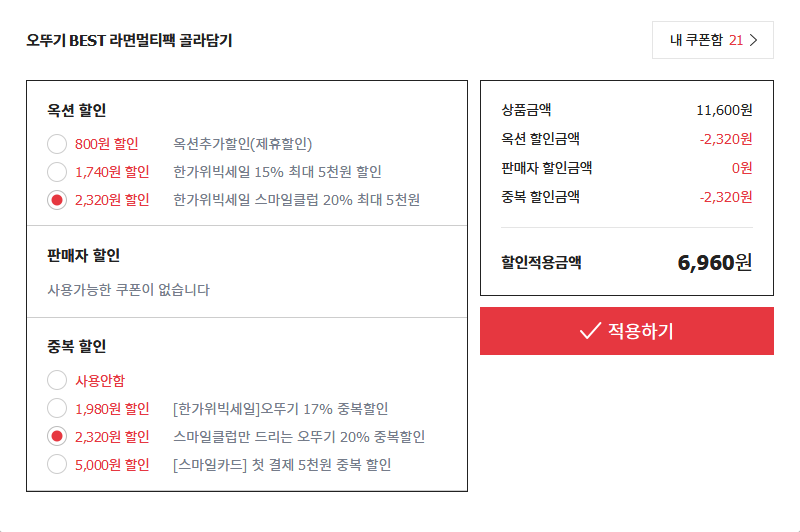
Task: Select the 2,320원 할인 smile club option
Action: [57, 200]
